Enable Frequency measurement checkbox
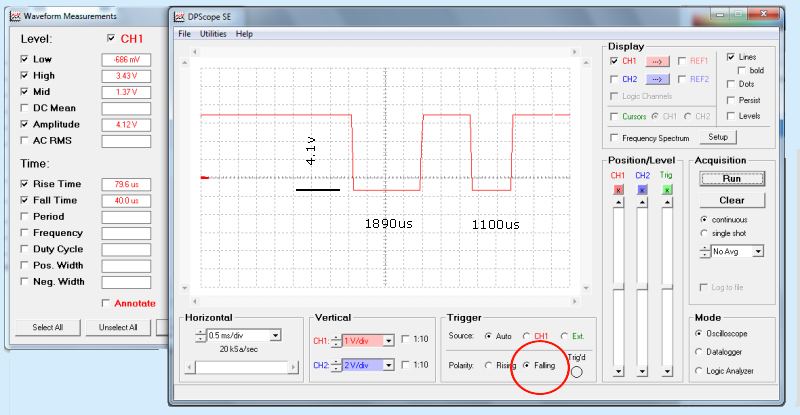The image size is (800, 415). click(24, 232)
